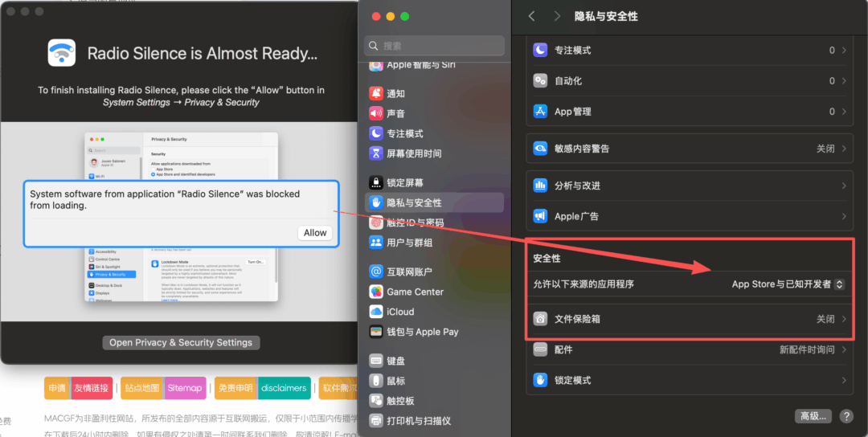Screen dimensions: 868x437
Task: Click the 锁定模式 hand icon
Action: click(540, 380)
